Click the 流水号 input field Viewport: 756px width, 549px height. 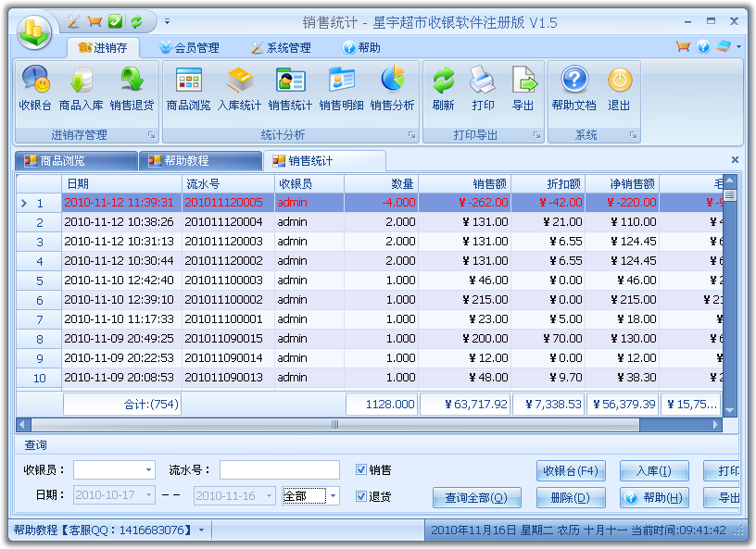tap(279, 470)
